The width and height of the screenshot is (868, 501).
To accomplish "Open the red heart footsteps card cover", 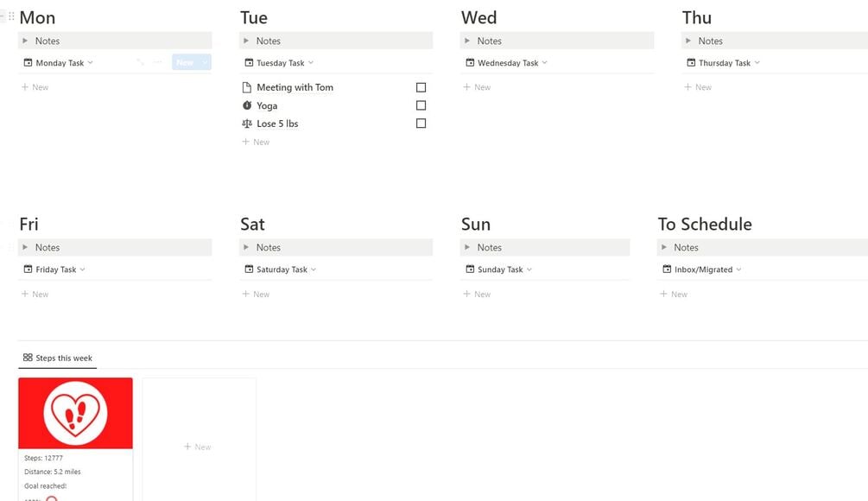I will (x=75, y=413).
